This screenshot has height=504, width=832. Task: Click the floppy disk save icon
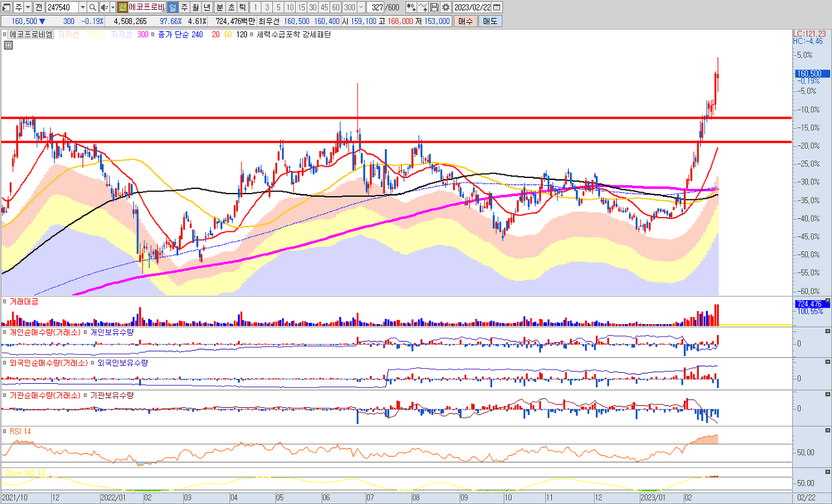[x=434, y=7]
